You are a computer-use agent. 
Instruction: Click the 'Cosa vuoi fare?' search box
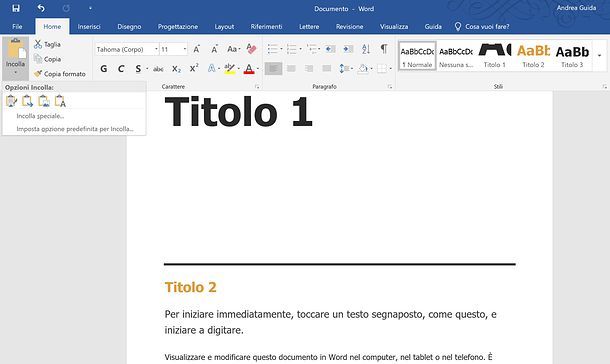[482, 26]
